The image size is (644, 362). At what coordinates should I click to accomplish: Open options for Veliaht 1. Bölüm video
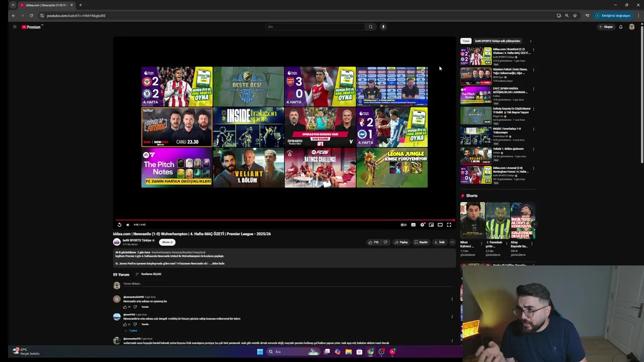click(x=533, y=149)
